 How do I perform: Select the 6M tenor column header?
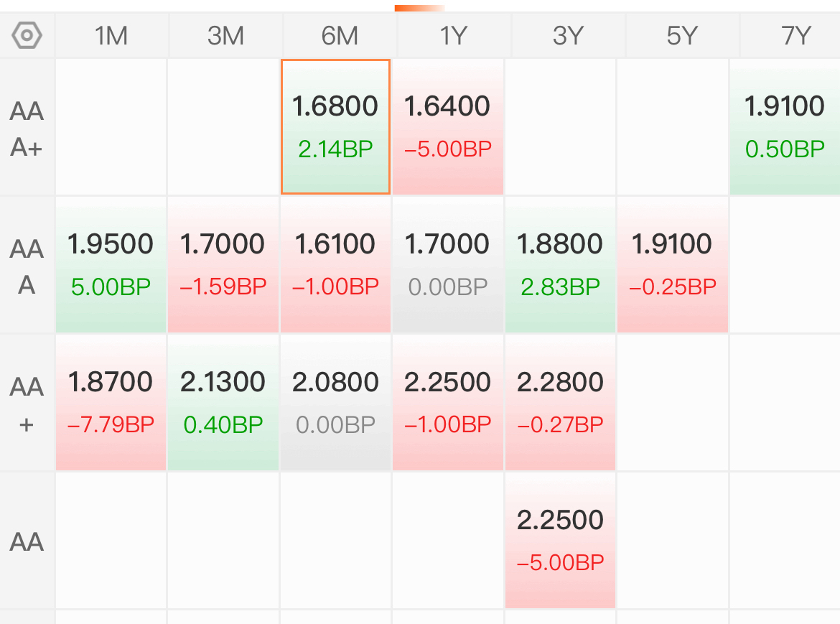[340, 36]
